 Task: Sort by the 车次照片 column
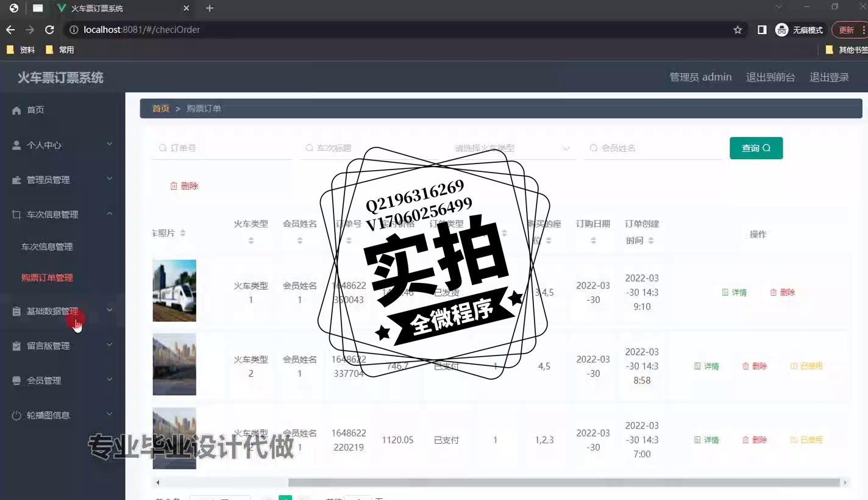click(x=182, y=233)
